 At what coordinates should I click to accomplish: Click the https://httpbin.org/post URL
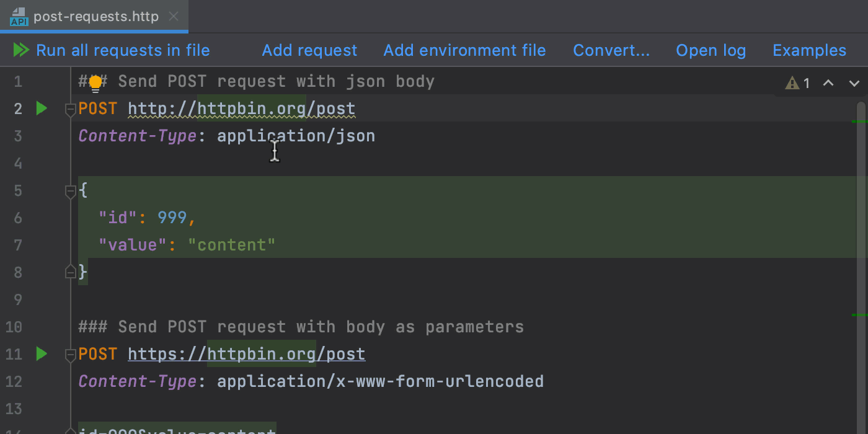(247, 355)
